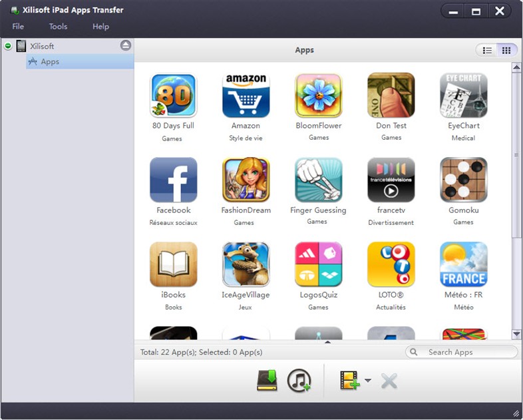Select the francetv app icon
Viewport: 523px width, 420px height.
click(x=391, y=180)
